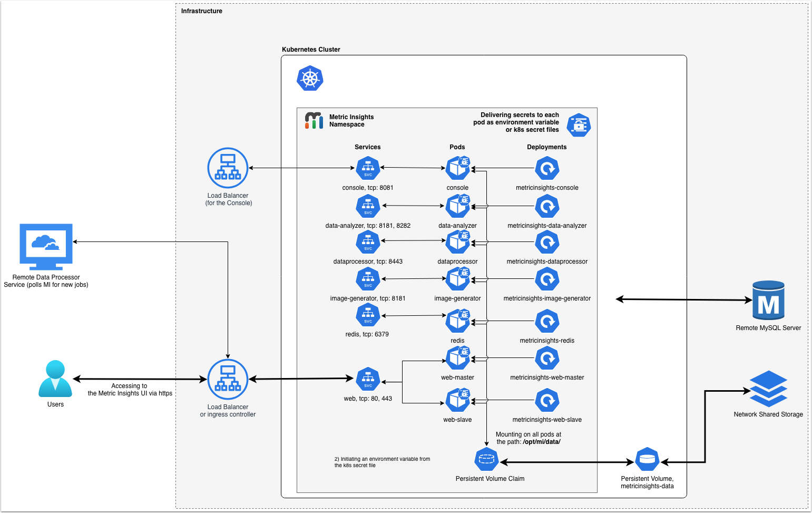Click the "Pods" column heading
This screenshot has width=812, height=513.
pos(457,147)
